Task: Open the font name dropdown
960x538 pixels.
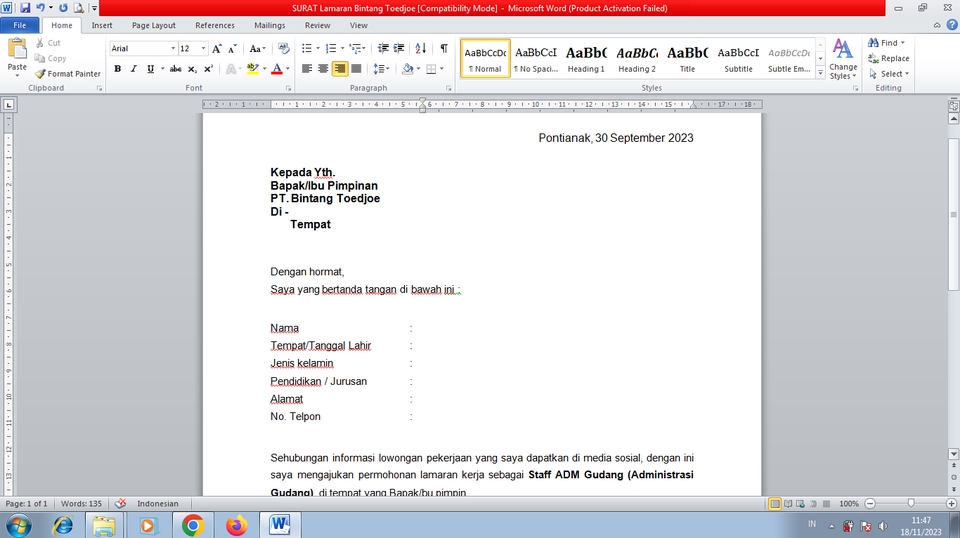Action: click(173, 48)
